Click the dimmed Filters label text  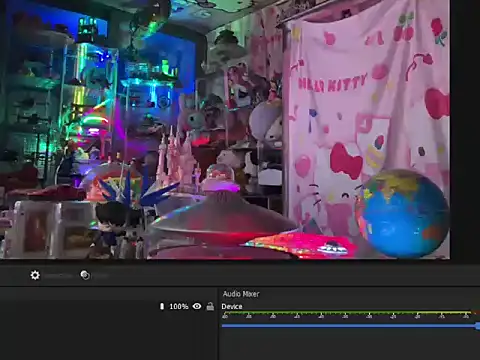click(101, 276)
